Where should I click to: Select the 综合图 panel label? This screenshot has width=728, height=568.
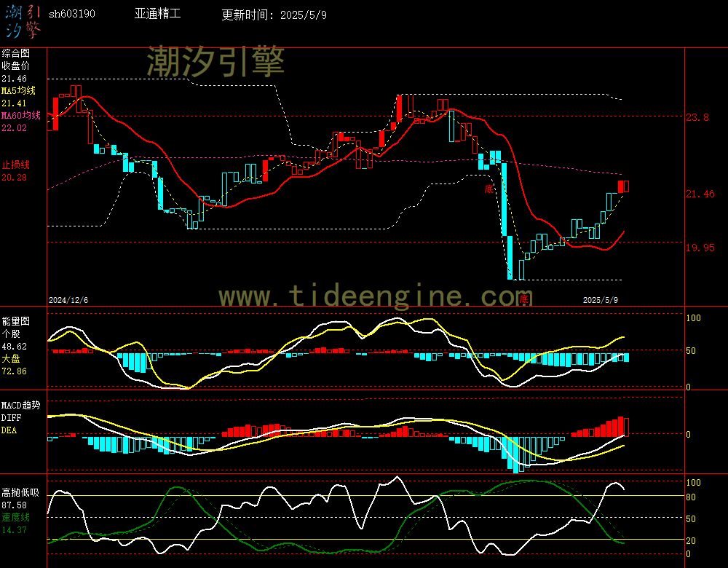16,53
